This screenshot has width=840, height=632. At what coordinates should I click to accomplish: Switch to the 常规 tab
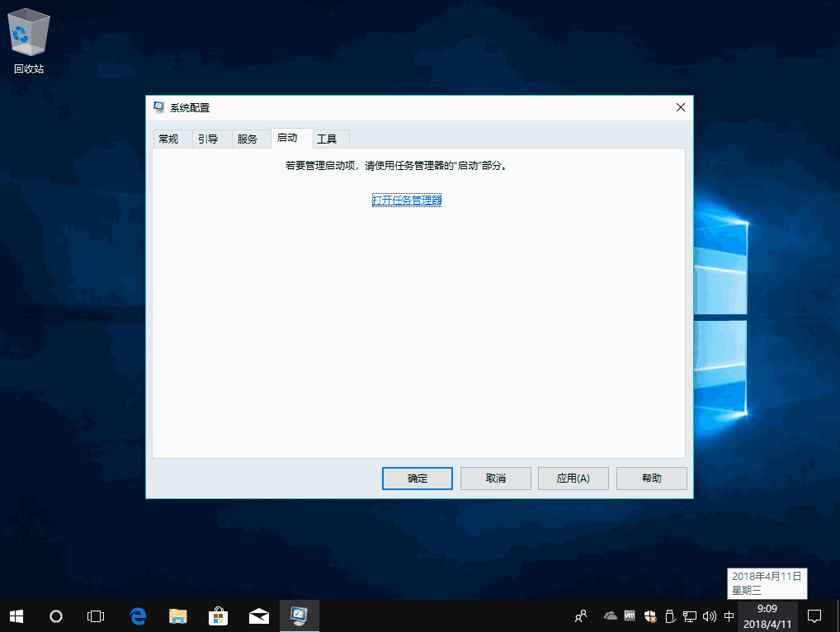(170, 138)
